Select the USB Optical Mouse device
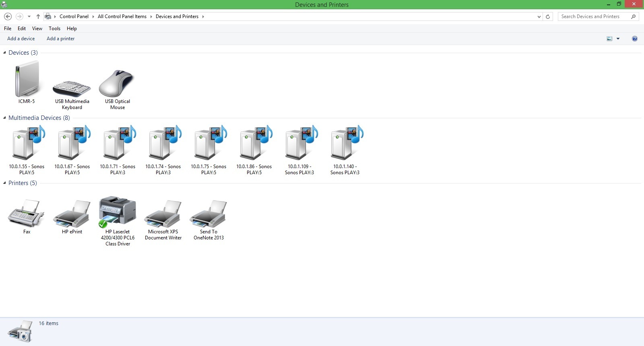 click(117, 83)
